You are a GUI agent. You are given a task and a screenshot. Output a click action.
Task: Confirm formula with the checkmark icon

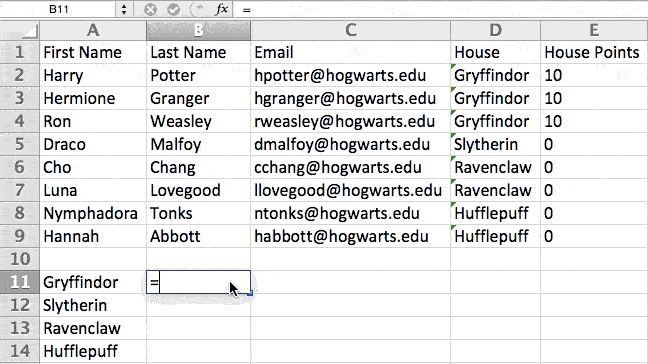click(173, 9)
